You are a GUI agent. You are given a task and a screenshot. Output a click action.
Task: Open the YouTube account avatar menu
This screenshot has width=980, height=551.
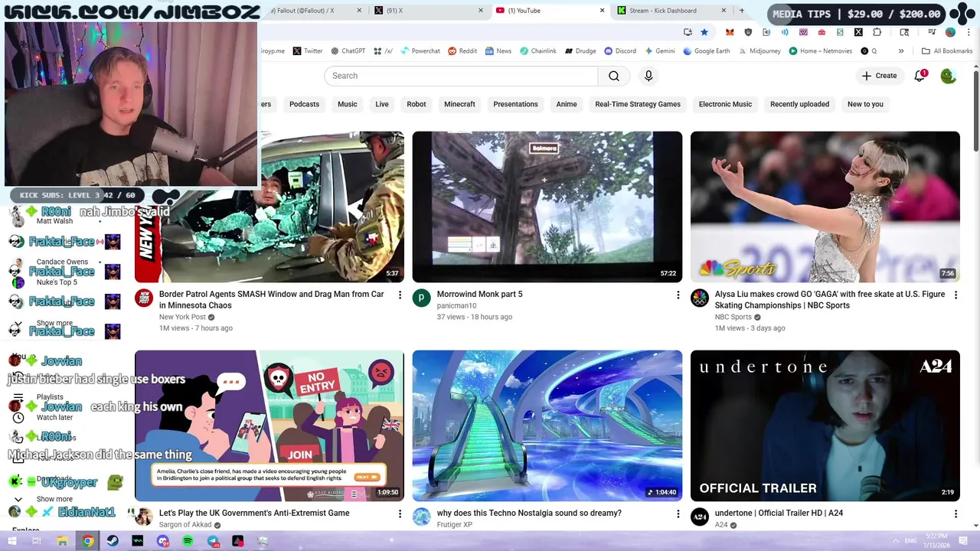[948, 76]
